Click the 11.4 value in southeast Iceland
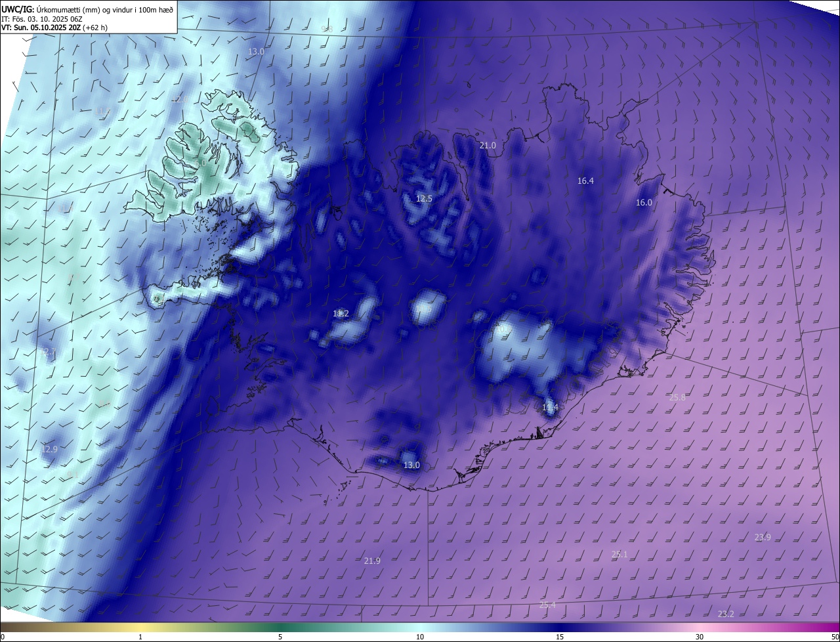 click(550, 408)
